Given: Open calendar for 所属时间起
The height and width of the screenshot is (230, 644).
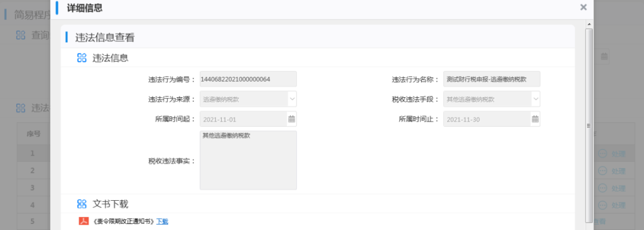Looking at the screenshot, I should coord(291,120).
